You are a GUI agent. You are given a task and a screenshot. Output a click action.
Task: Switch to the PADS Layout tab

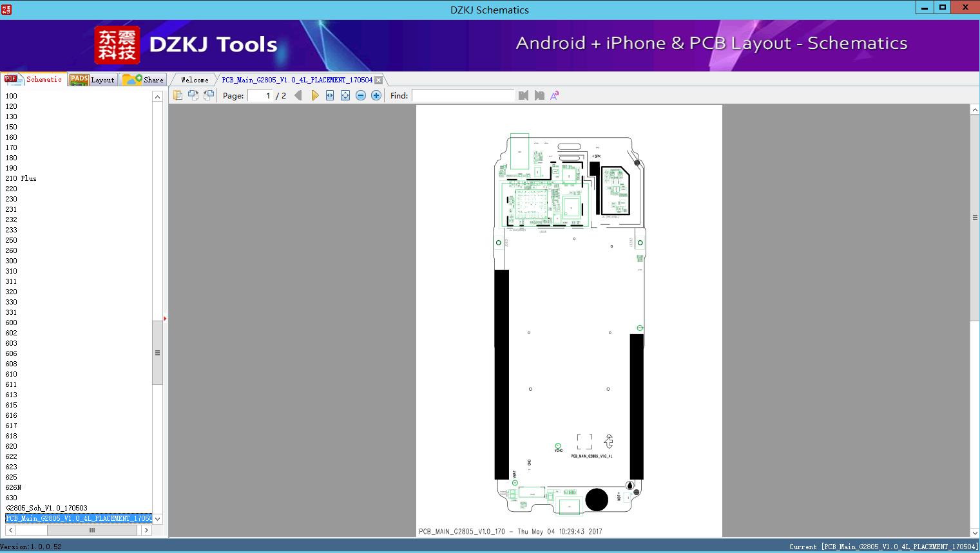click(93, 79)
